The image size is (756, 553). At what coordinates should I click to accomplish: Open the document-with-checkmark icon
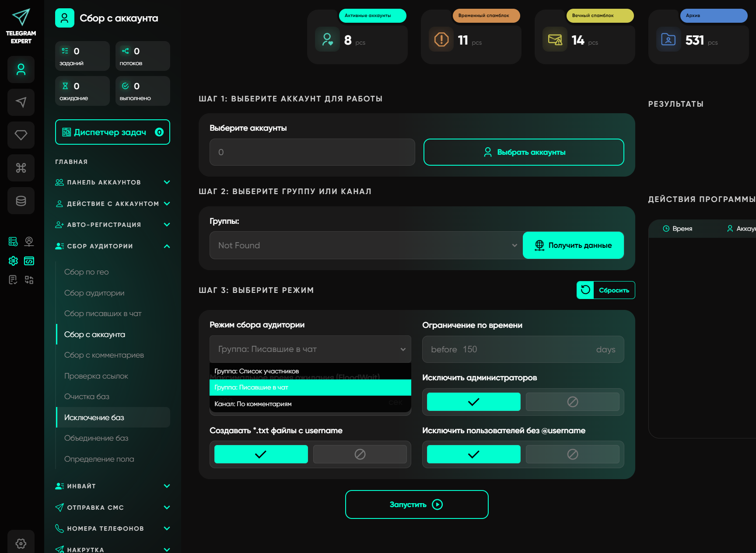[13, 280]
